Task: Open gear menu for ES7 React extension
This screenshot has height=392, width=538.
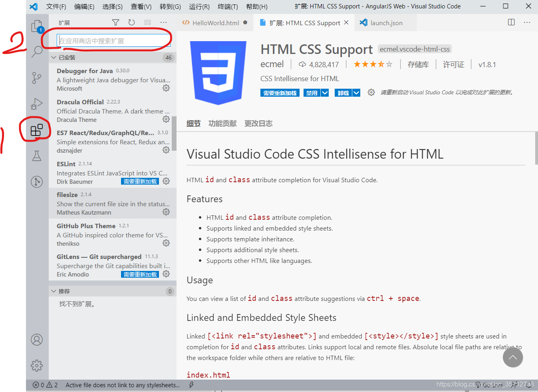Action: 166,150
